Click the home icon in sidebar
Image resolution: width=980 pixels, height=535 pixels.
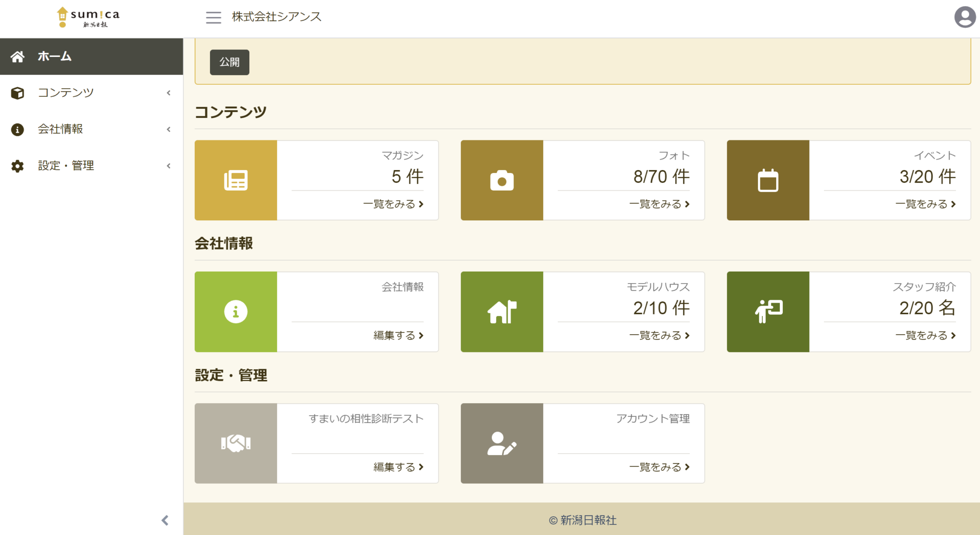(x=18, y=57)
